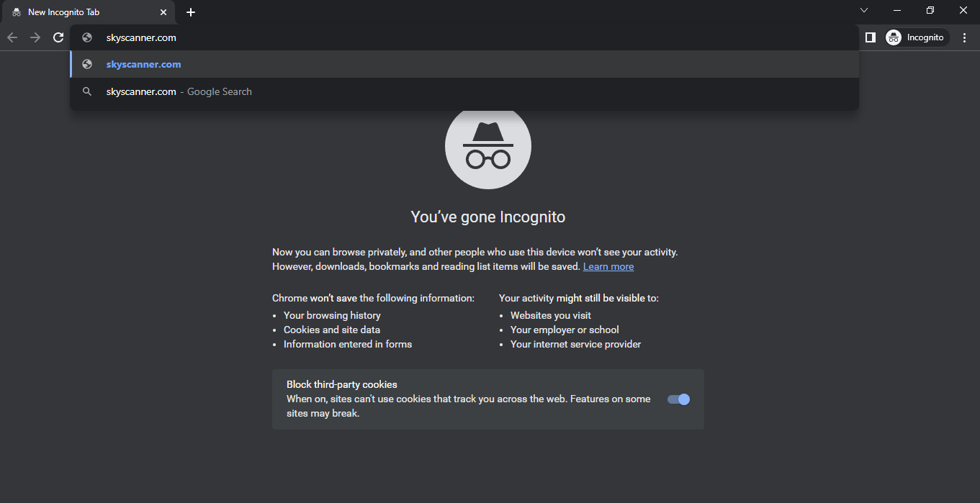Screen dimensions: 980x503
Task: Go forward to the next page
Action: (x=35, y=37)
